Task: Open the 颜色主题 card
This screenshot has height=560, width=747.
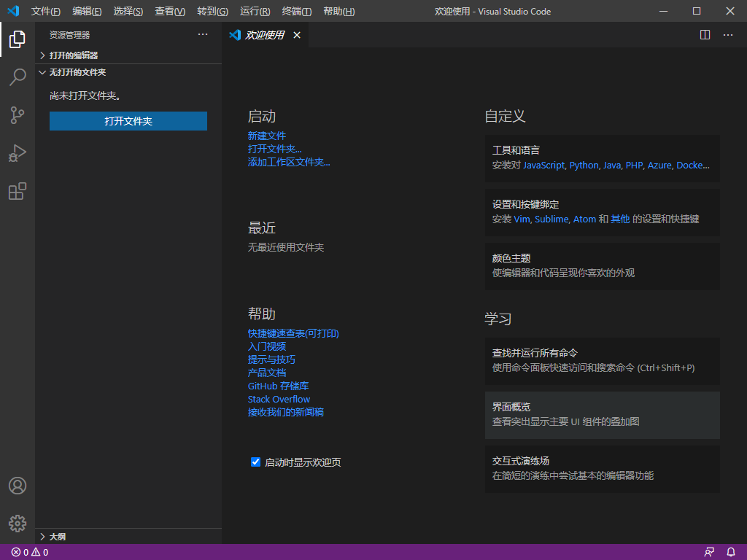Action: click(x=602, y=266)
